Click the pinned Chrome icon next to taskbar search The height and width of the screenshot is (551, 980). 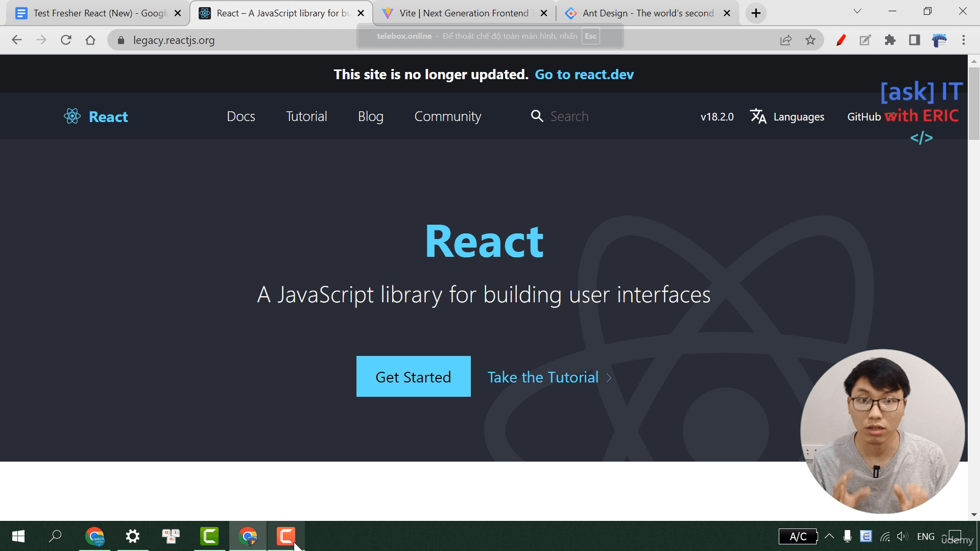[x=95, y=536]
